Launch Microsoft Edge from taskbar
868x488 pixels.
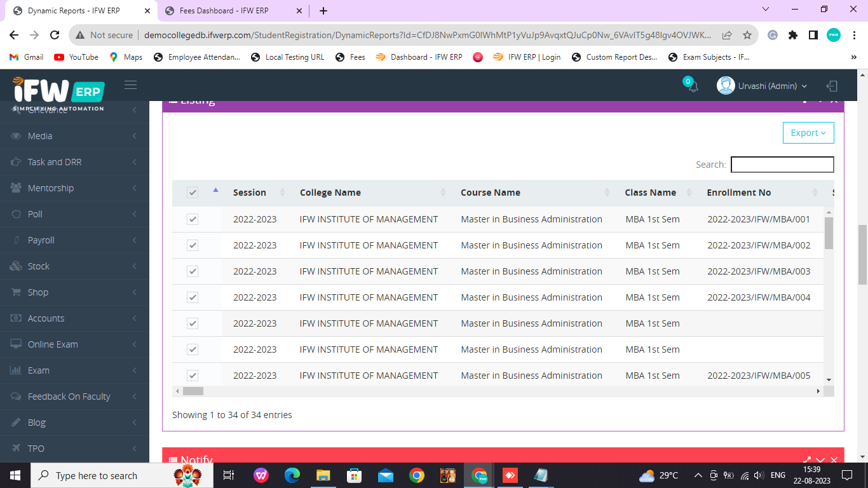click(x=292, y=475)
